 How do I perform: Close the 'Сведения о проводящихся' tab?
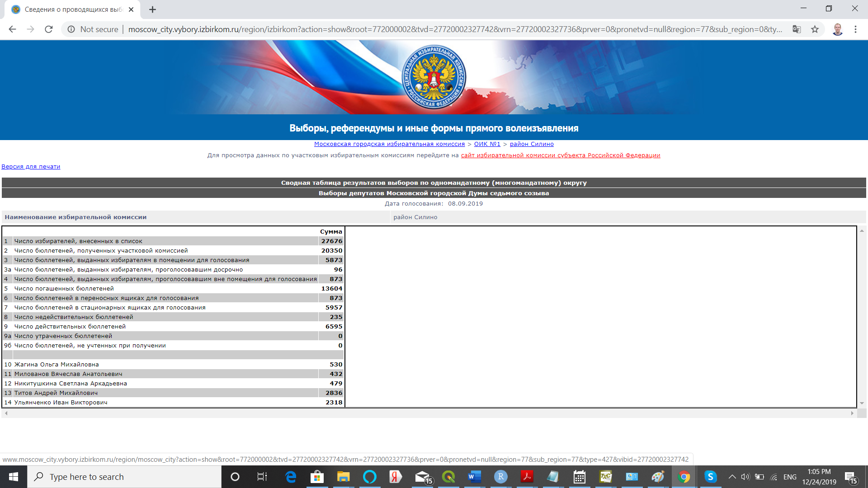pyautogui.click(x=131, y=9)
